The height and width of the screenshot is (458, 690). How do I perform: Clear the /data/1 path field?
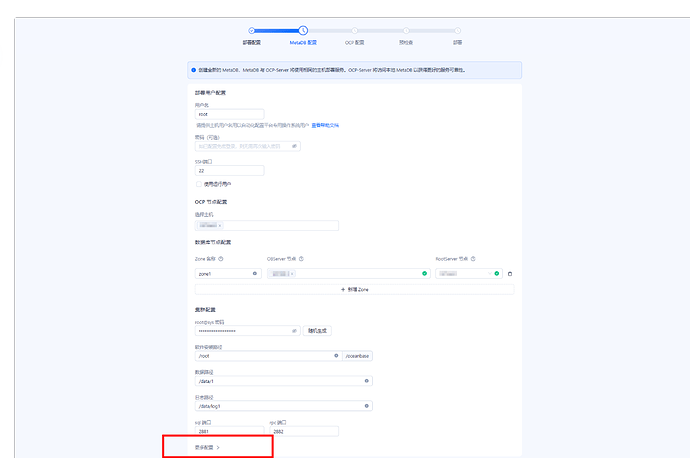367,381
